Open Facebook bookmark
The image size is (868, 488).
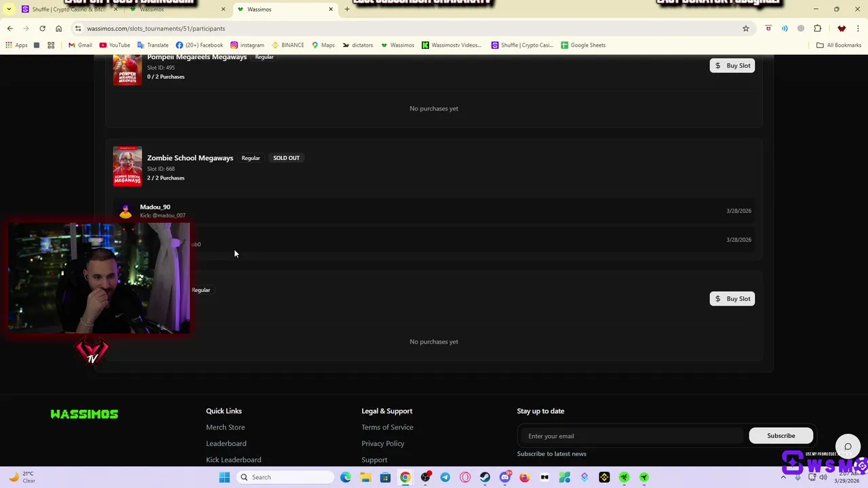pos(199,45)
